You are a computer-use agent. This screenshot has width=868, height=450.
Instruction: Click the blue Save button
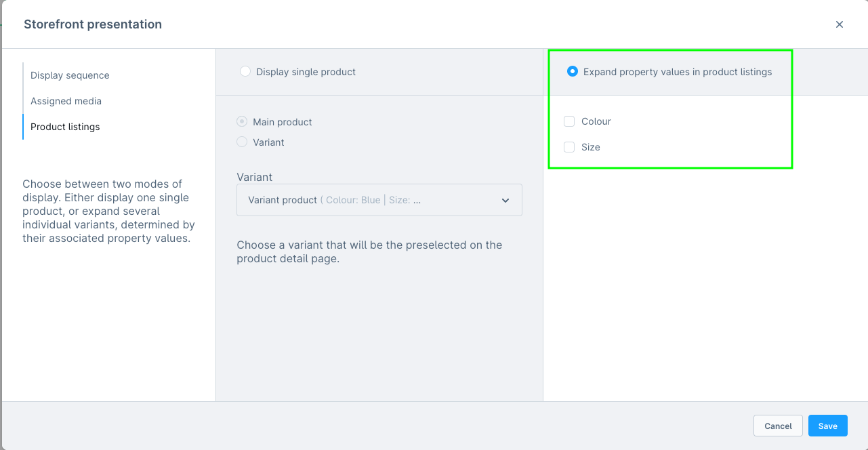click(x=827, y=426)
